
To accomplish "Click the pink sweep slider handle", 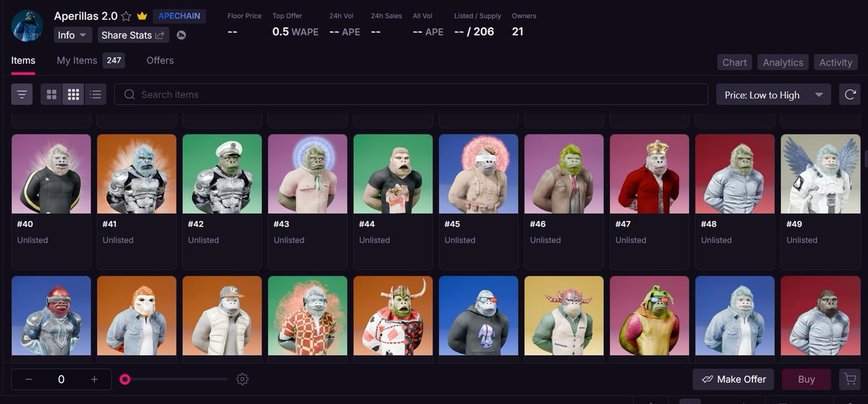I will [x=125, y=379].
